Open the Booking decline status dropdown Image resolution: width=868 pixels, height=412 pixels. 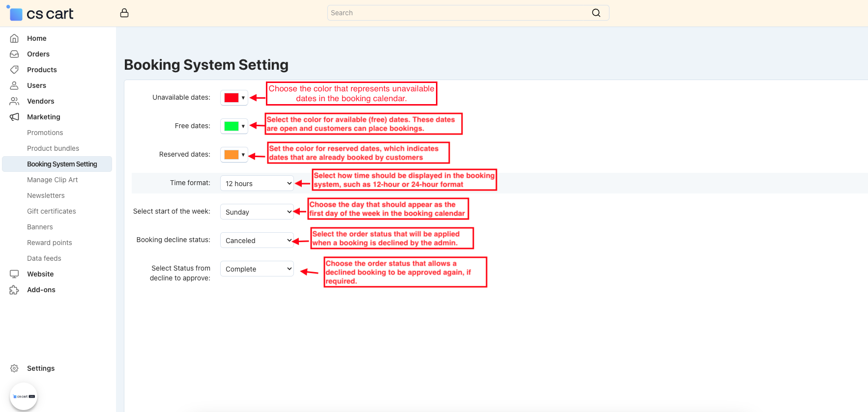(257, 240)
